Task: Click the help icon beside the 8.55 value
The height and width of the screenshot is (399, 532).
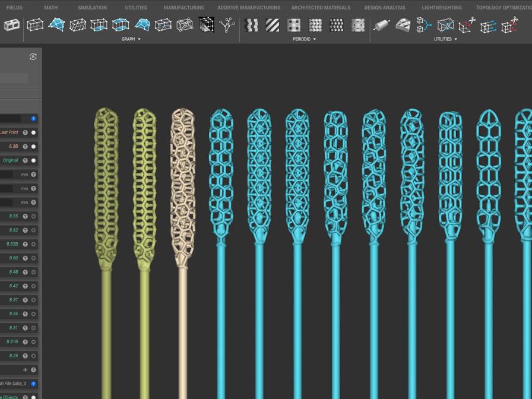Action: tap(25, 216)
